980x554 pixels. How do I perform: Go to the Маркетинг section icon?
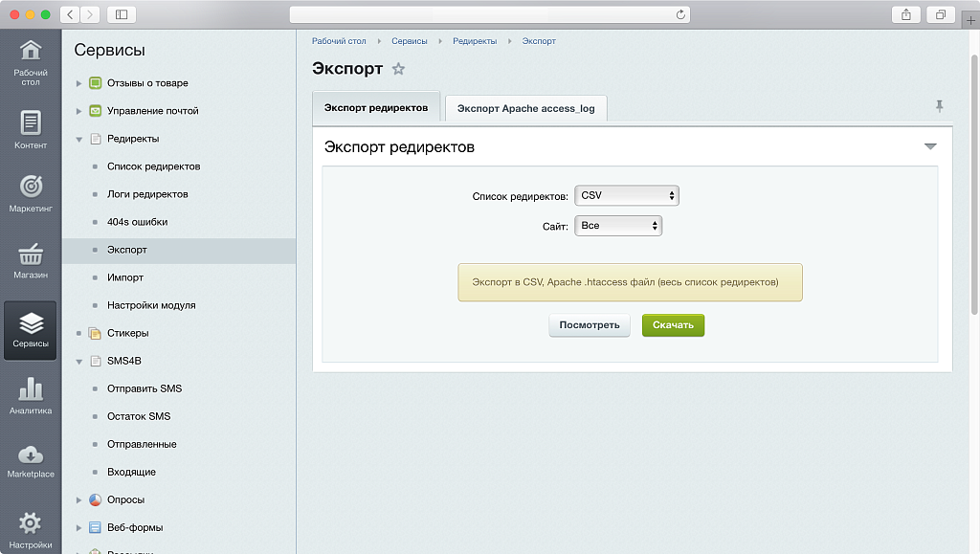(31, 193)
